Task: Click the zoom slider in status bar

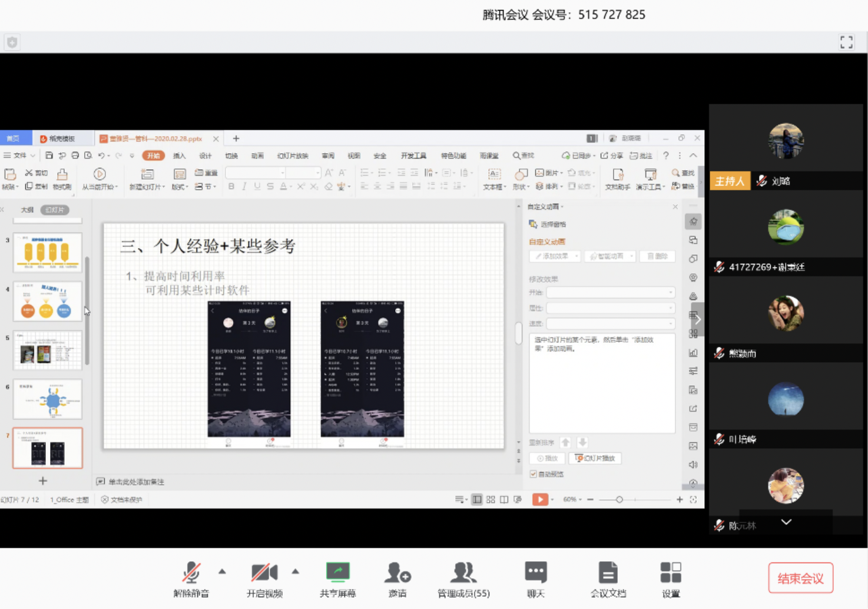Action: 619,499
